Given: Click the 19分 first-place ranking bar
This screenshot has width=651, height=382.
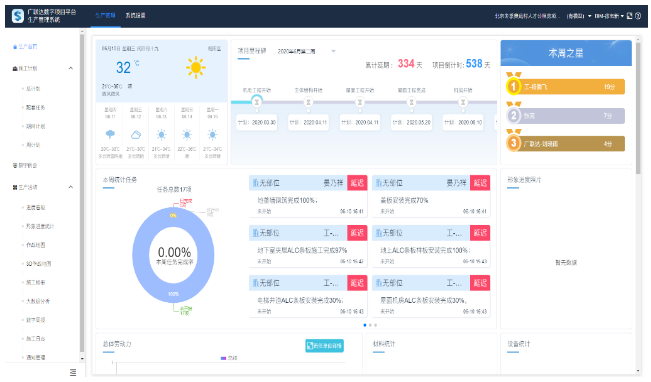Looking at the screenshot, I should coord(571,87).
